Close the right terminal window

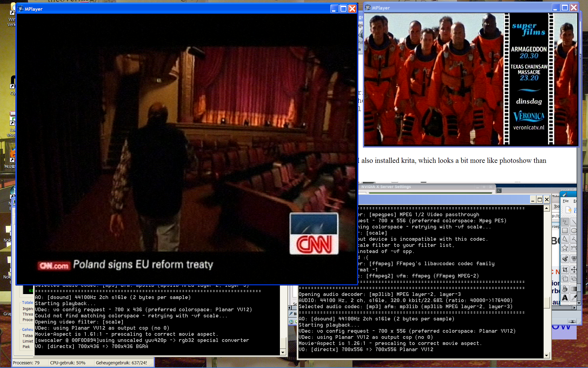[x=547, y=200]
